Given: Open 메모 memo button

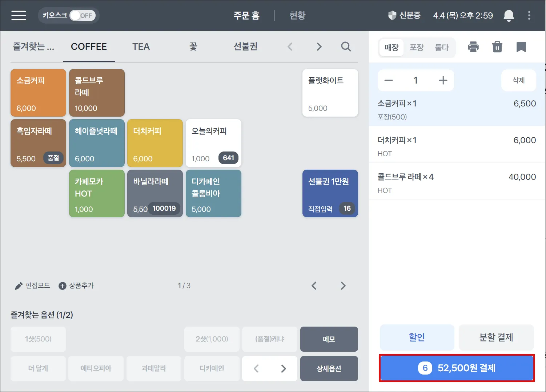Looking at the screenshot, I should (329, 339).
